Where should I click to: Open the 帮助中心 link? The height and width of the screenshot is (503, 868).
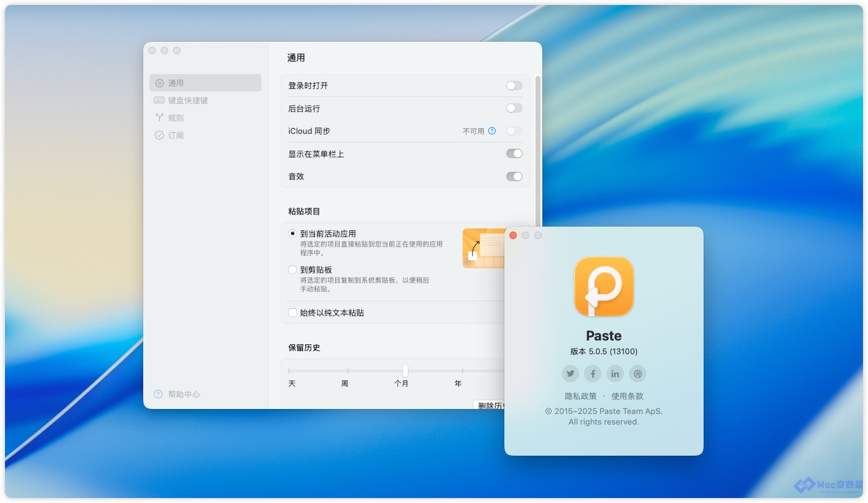tap(184, 394)
